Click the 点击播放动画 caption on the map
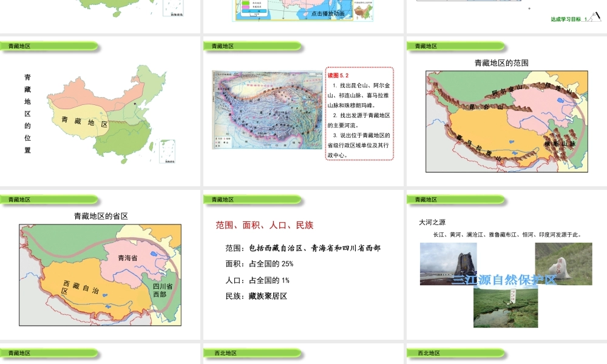This screenshot has height=364, width=607. click(328, 13)
